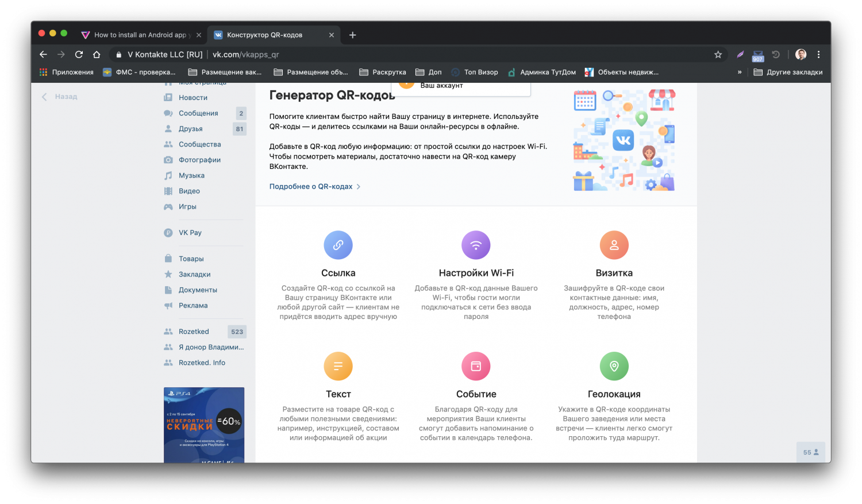This screenshot has height=504, width=862.
Task: Open the Доп bookmarks folder
Action: coord(429,72)
